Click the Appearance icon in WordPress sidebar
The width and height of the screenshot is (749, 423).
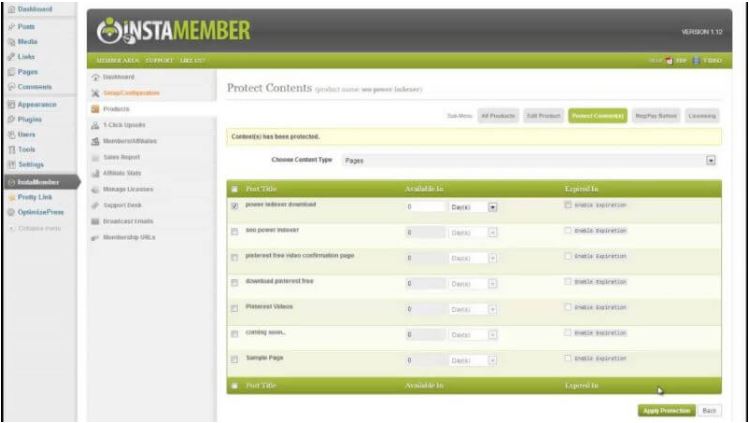coord(11,105)
